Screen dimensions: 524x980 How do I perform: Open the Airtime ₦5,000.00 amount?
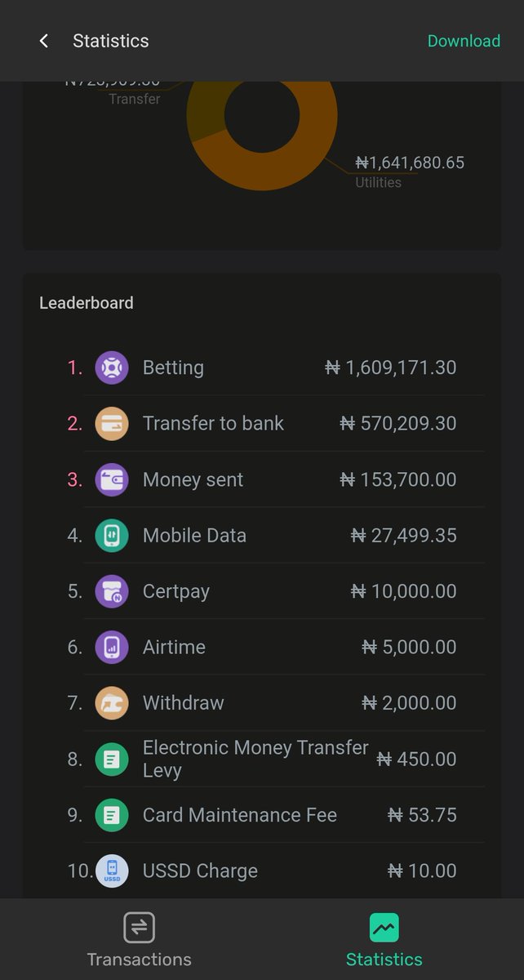click(409, 647)
